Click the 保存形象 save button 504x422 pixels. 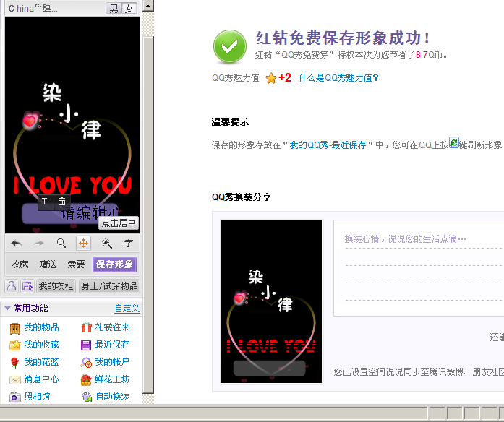114,264
